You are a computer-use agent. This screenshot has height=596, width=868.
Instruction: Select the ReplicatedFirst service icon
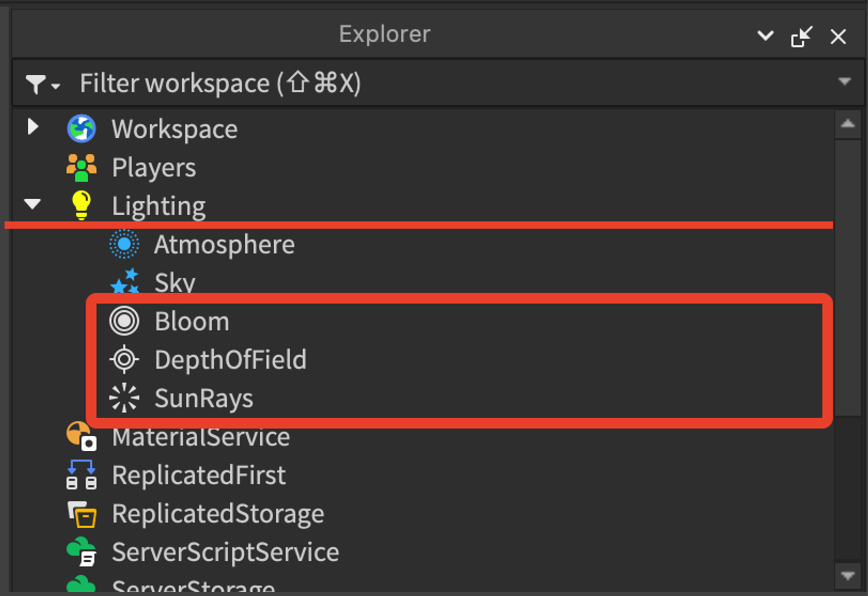[81, 475]
